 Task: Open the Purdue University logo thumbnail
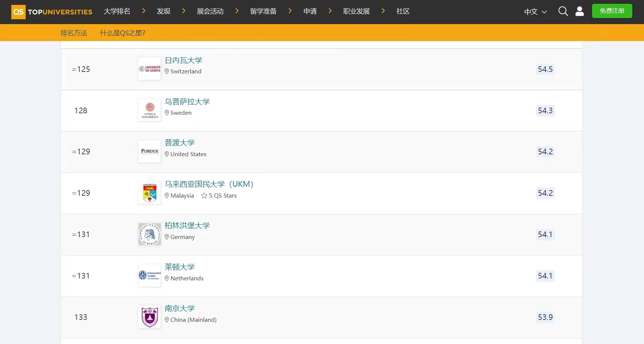coord(149,152)
